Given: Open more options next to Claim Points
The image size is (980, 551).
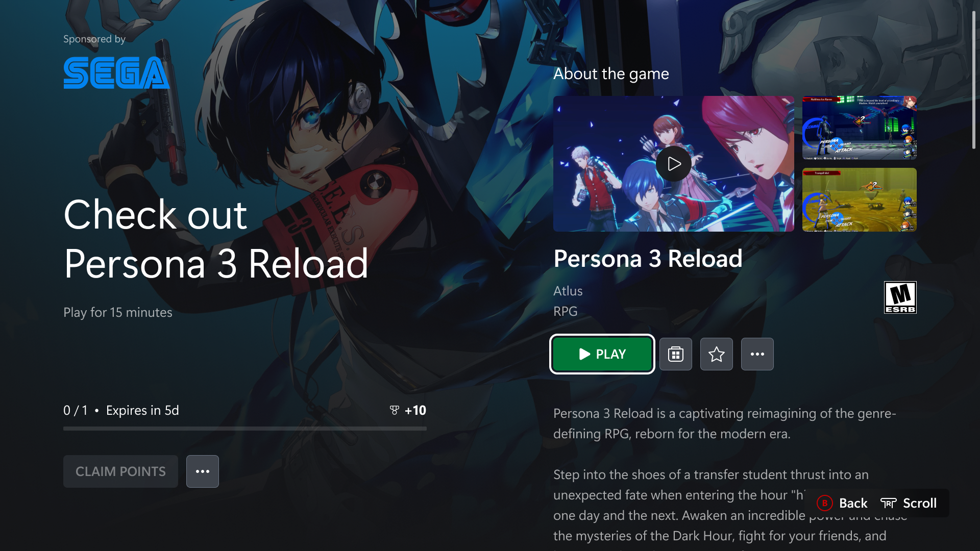Looking at the screenshot, I should [x=203, y=471].
